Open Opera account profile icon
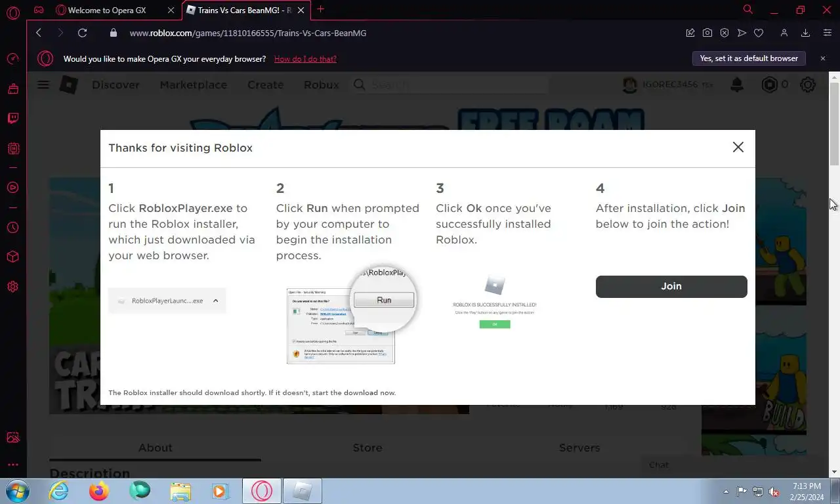This screenshot has width=840, height=504. 784,33
